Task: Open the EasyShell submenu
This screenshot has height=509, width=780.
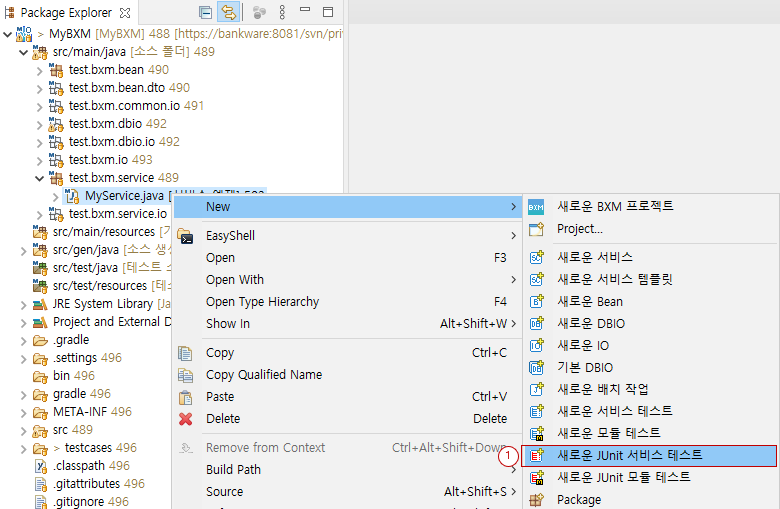Action: [x=347, y=235]
